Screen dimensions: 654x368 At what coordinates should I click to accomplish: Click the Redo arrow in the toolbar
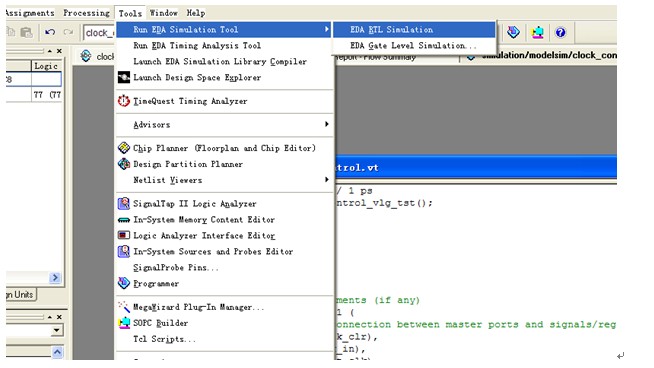tap(68, 32)
